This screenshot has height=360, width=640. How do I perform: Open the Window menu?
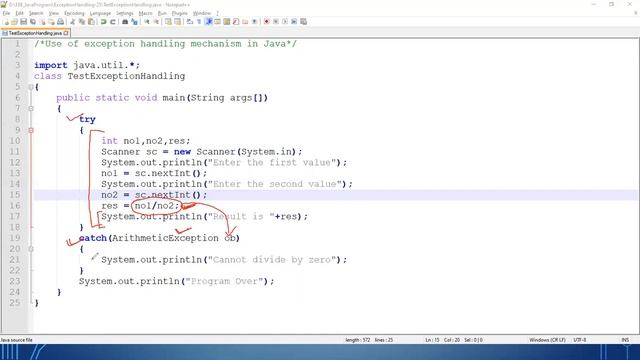202,13
